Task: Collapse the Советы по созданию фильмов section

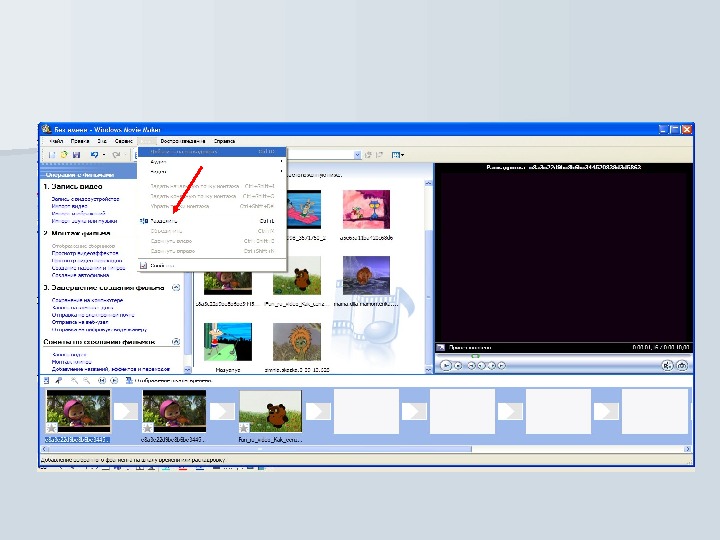Action: 176,342
